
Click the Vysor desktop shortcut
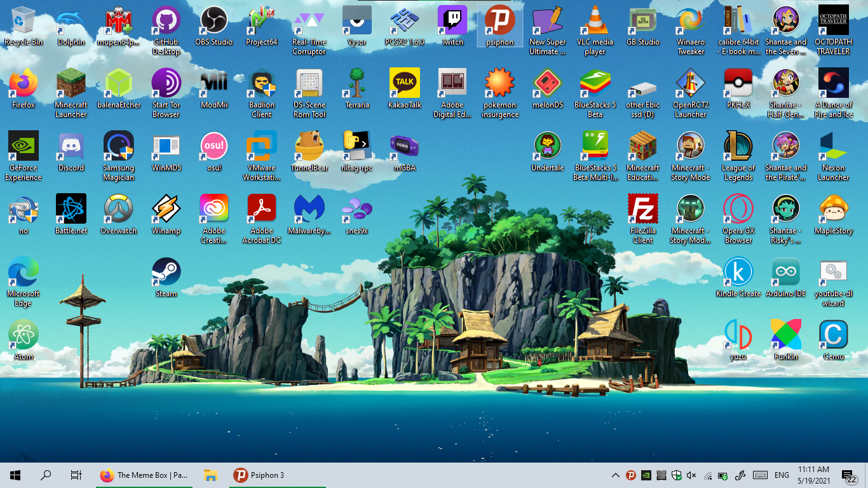[357, 26]
